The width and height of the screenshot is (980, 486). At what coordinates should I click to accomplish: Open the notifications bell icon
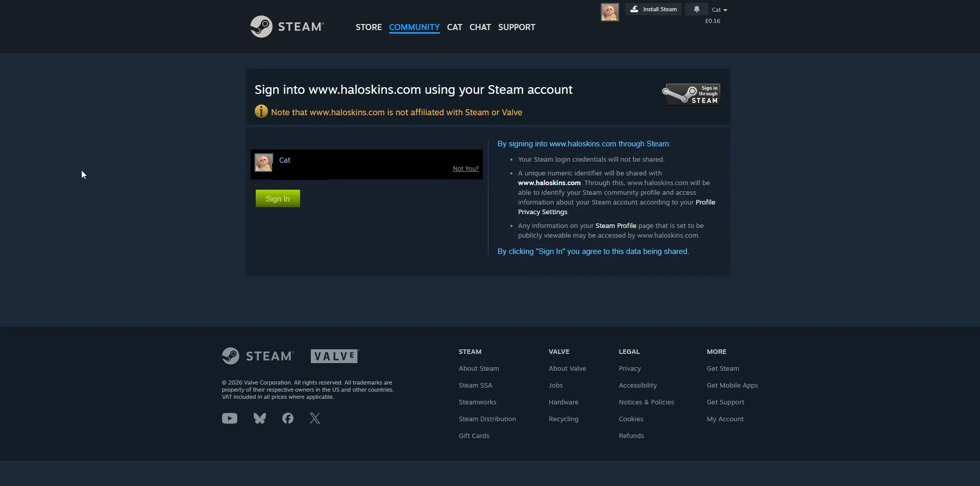tap(696, 9)
